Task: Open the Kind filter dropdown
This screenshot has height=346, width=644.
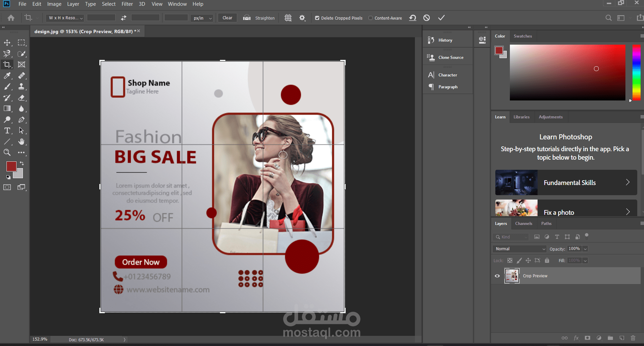Action: point(511,237)
